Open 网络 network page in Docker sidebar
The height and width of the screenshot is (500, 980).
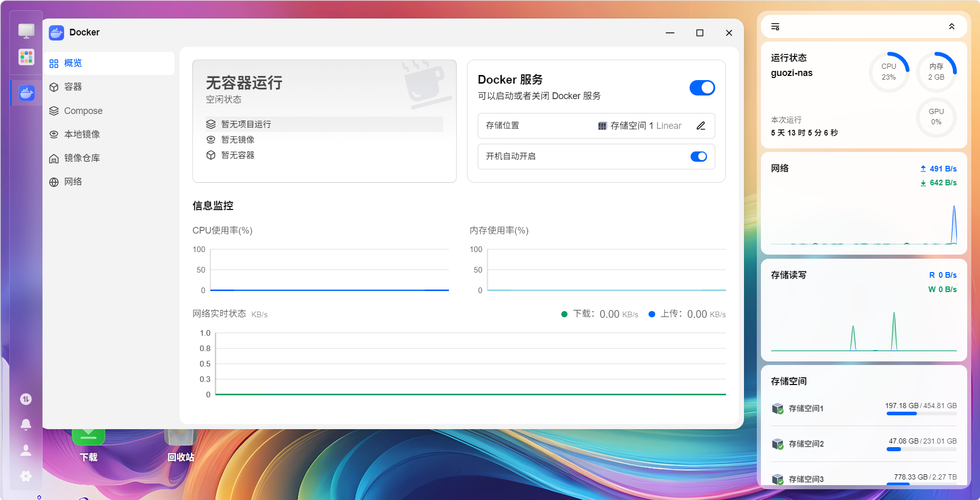[109, 182]
